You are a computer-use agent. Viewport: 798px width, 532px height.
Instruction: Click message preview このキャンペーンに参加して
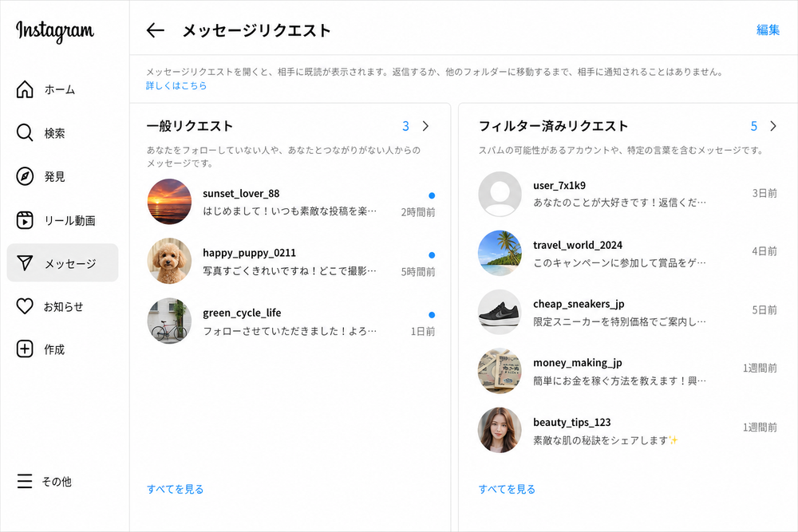click(619, 262)
